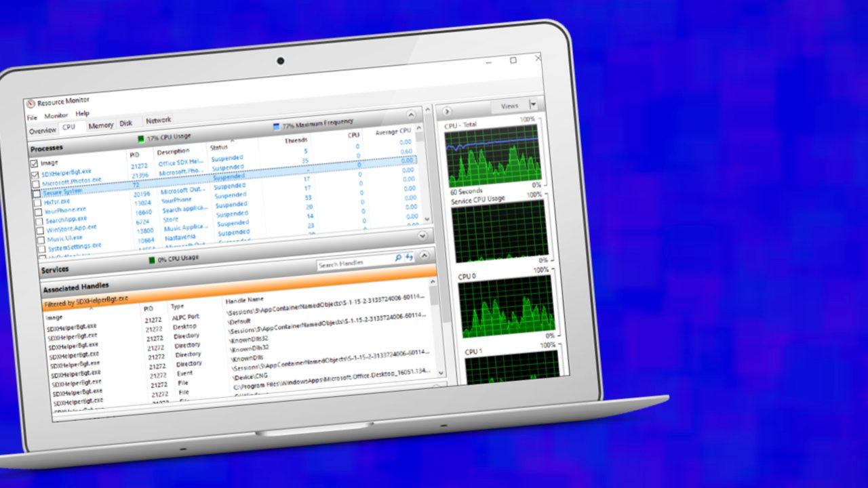Click the 'Office SDX Hel...' description cell

181,163
